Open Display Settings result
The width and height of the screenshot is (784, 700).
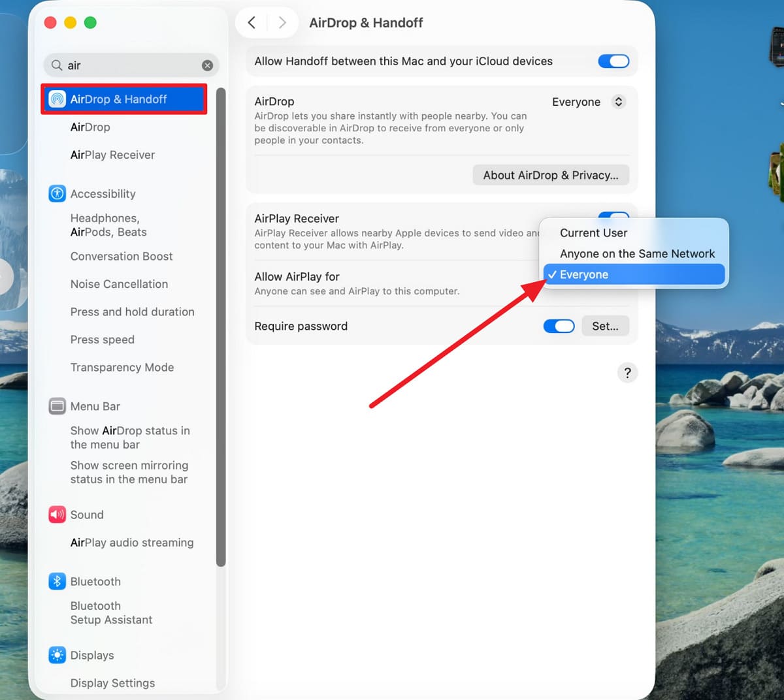(112, 683)
